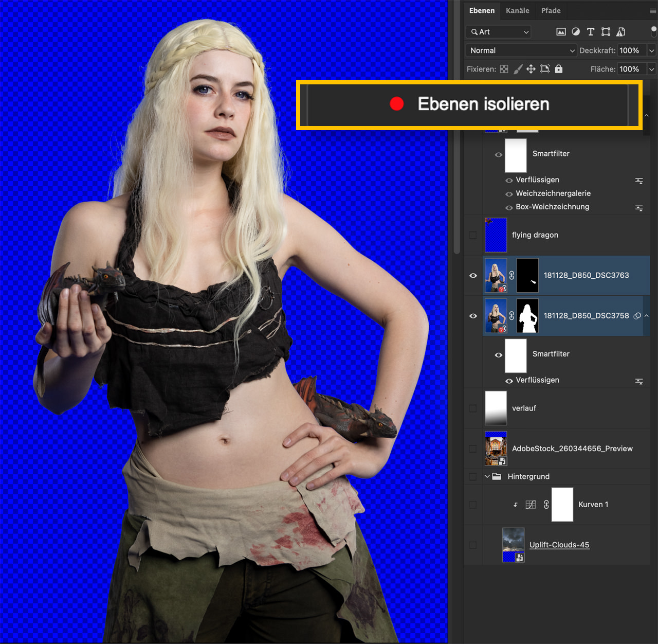The width and height of the screenshot is (658, 644).
Task: Open panel options hamburger menu
Action: [x=652, y=11]
